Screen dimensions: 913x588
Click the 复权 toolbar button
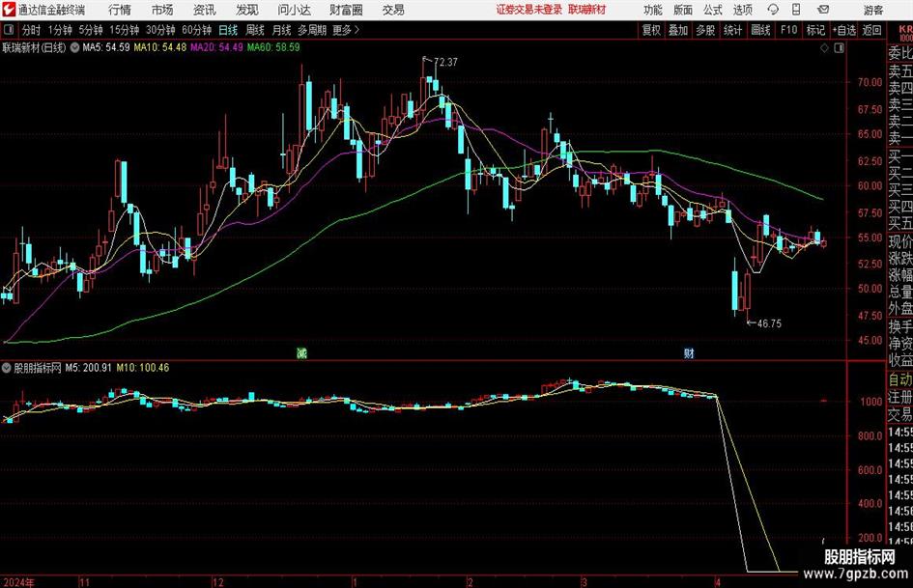point(651,30)
